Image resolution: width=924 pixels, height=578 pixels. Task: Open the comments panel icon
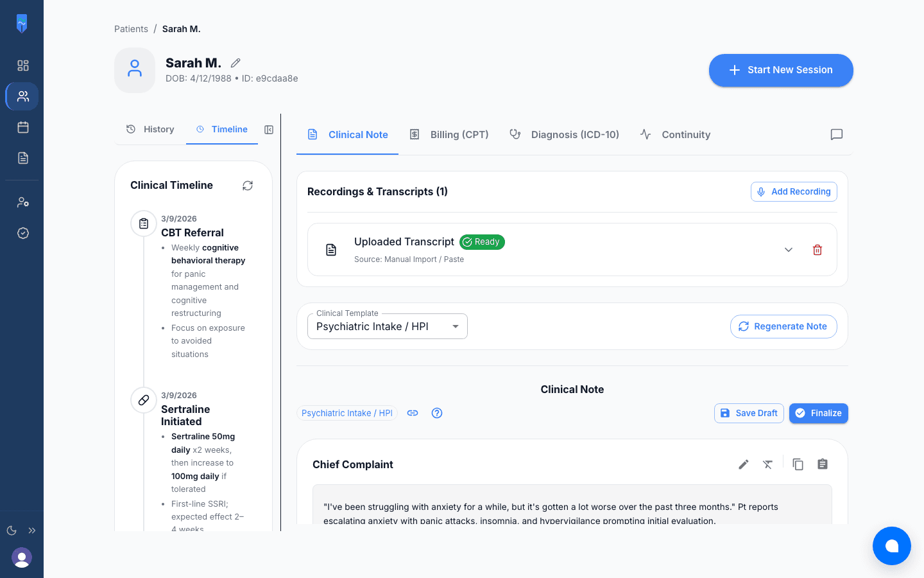(836, 134)
